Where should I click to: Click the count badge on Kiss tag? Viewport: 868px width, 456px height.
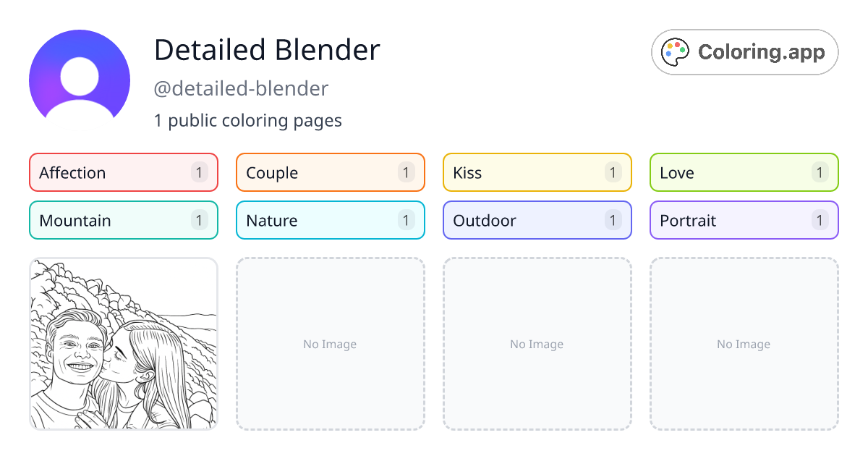(x=613, y=172)
